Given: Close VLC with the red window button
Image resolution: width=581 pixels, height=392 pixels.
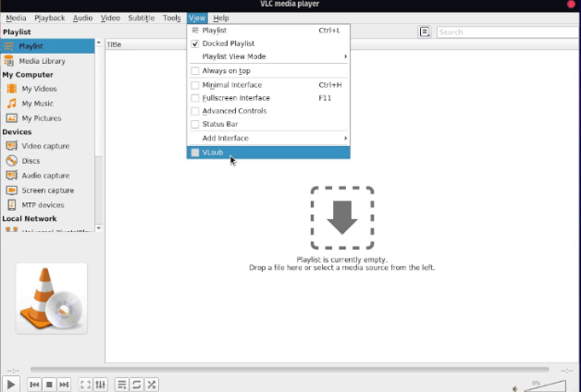Looking at the screenshot, I should [x=572, y=4].
